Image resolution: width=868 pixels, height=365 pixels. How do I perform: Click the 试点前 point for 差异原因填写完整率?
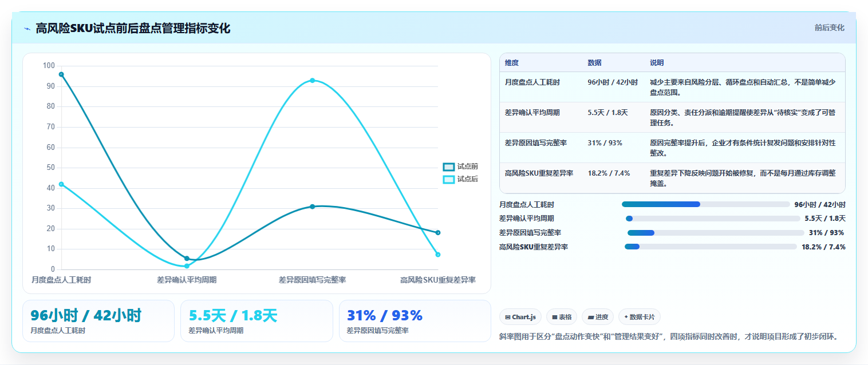click(x=313, y=207)
